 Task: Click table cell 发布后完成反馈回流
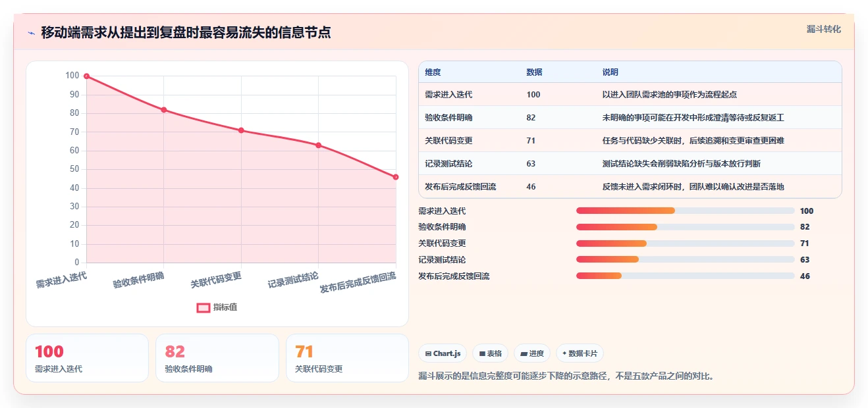460,187
